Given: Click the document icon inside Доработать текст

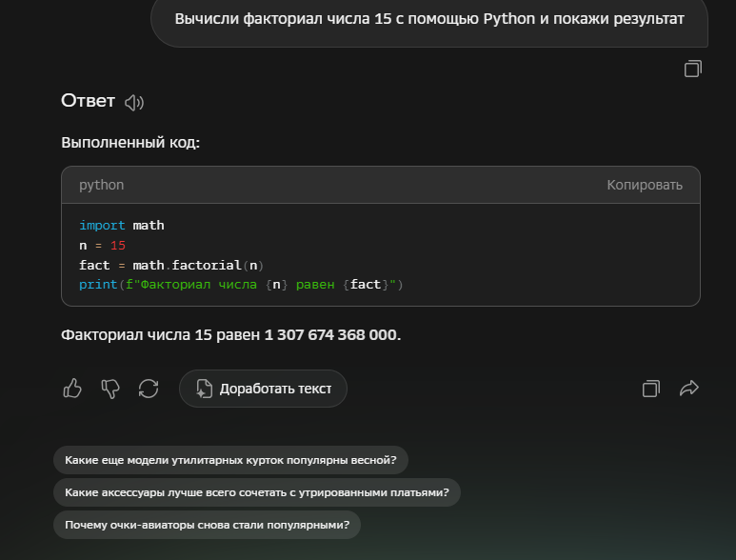Looking at the screenshot, I should tap(204, 389).
